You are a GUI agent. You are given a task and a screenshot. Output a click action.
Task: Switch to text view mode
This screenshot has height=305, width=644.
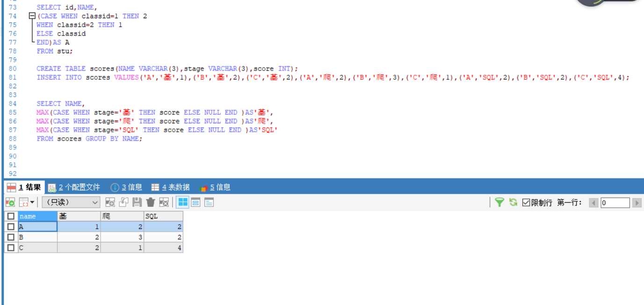tap(209, 202)
